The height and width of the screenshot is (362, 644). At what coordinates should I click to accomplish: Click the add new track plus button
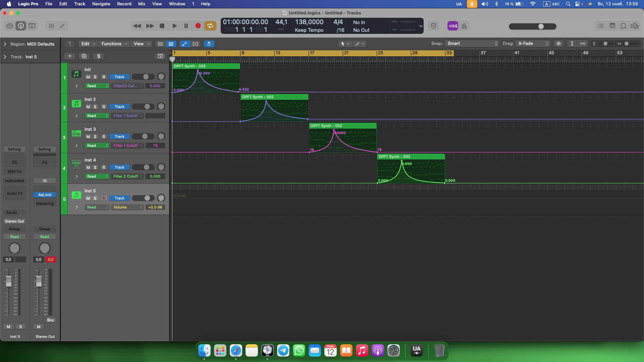click(70, 56)
